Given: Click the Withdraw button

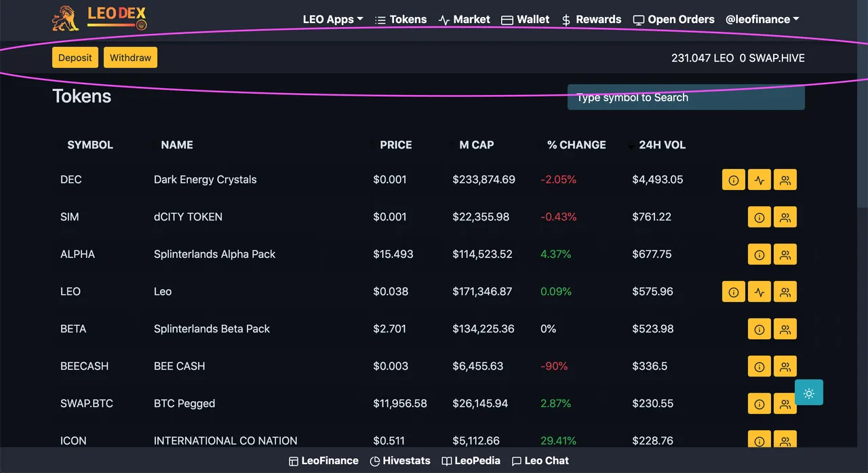Looking at the screenshot, I should point(130,58).
